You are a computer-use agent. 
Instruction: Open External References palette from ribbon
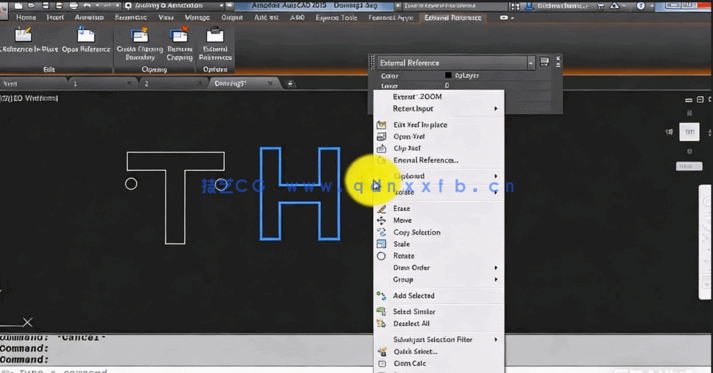215,35
